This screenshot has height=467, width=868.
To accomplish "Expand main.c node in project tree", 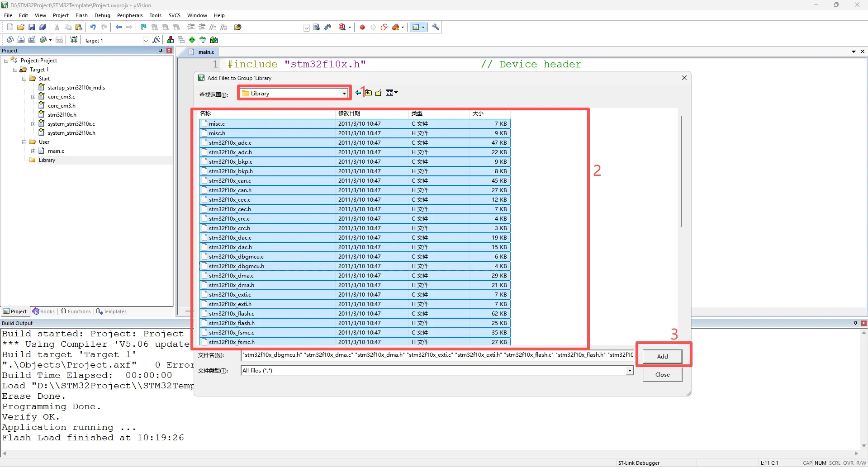I will (33, 151).
